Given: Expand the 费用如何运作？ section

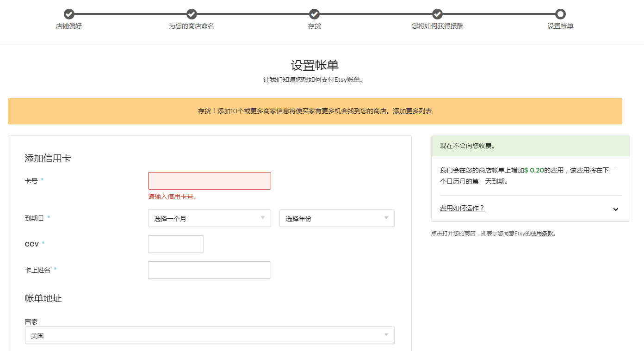Looking at the screenshot, I should click(462, 209).
